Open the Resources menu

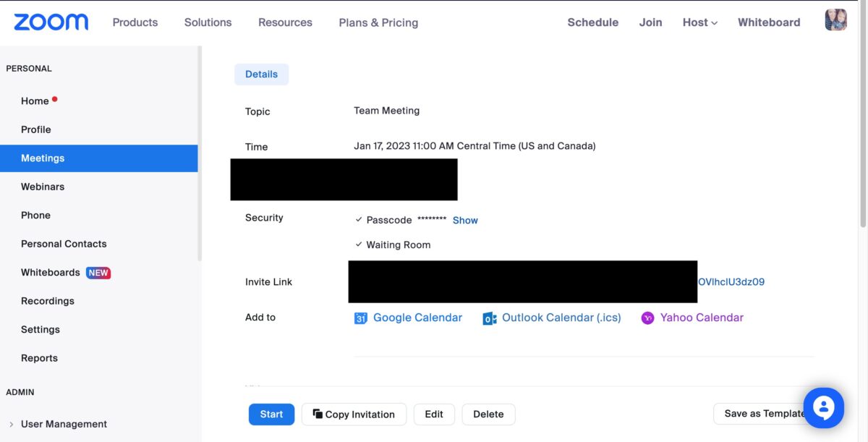point(285,22)
